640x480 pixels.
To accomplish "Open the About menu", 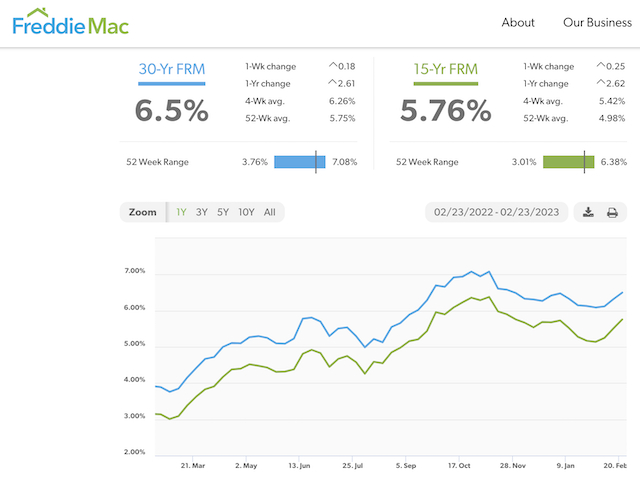I will (518, 22).
